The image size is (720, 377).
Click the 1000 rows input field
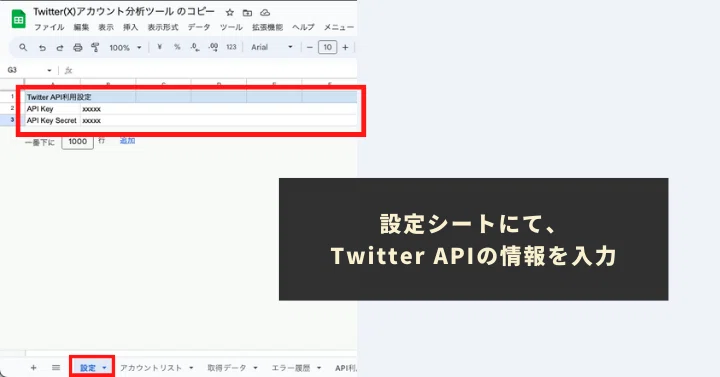click(x=78, y=142)
